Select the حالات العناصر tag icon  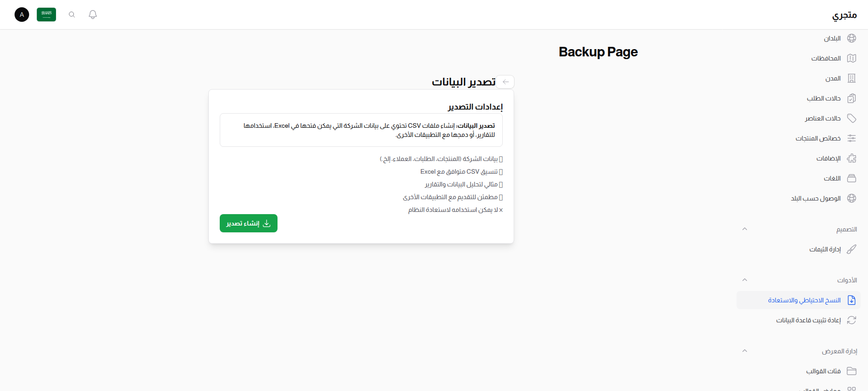pyautogui.click(x=852, y=118)
